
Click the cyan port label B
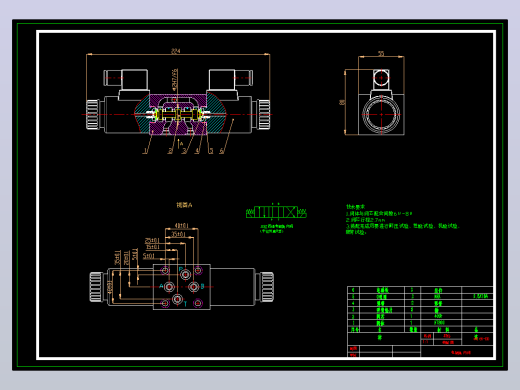click(x=202, y=286)
